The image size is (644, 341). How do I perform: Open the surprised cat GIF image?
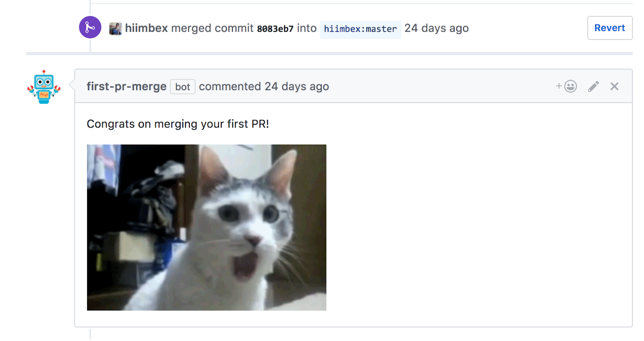click(206, 227)
